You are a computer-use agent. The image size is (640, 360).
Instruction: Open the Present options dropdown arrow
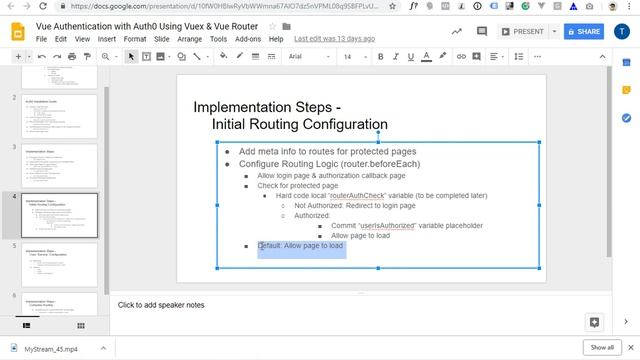554,31
